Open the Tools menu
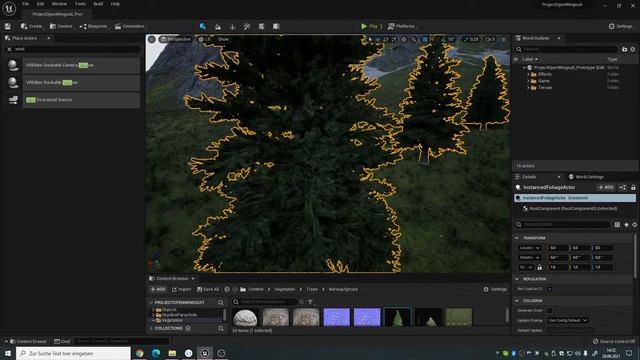The width and height of the screenshot is (640, 360). click(x=80, y=4)
